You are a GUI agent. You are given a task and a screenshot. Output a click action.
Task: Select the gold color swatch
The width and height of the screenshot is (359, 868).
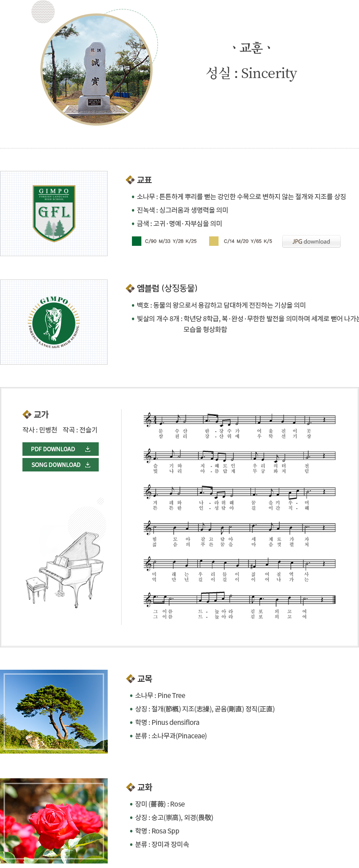pos(214,241)
